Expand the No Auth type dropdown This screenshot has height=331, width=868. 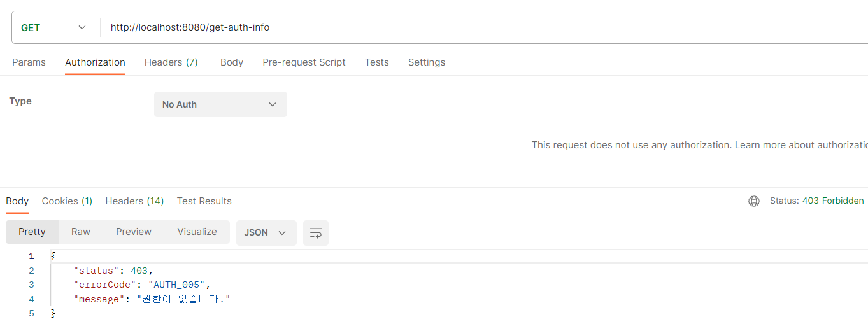pos(220,104)
